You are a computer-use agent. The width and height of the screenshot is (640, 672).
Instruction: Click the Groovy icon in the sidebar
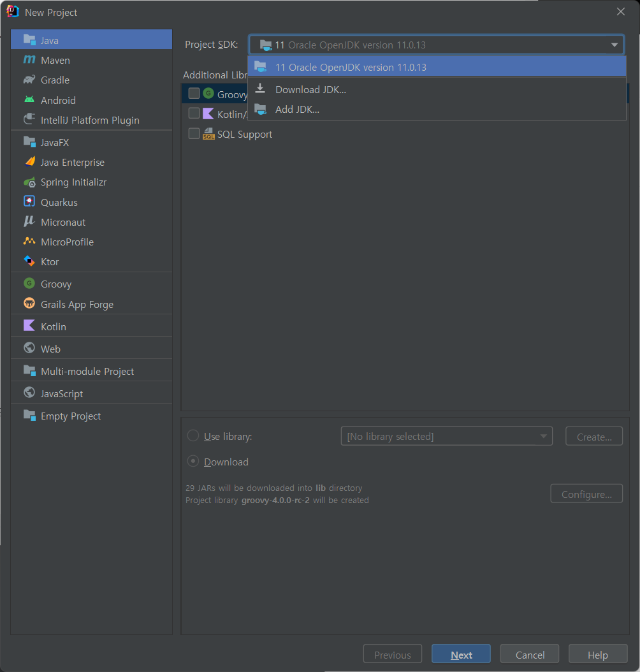(x=29, y=283)
